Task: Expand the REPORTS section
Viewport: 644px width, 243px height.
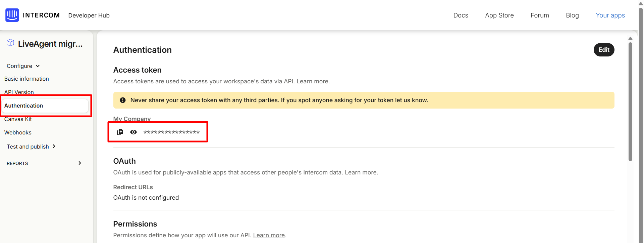Action: pyautogui.click(x=79, y=163)
